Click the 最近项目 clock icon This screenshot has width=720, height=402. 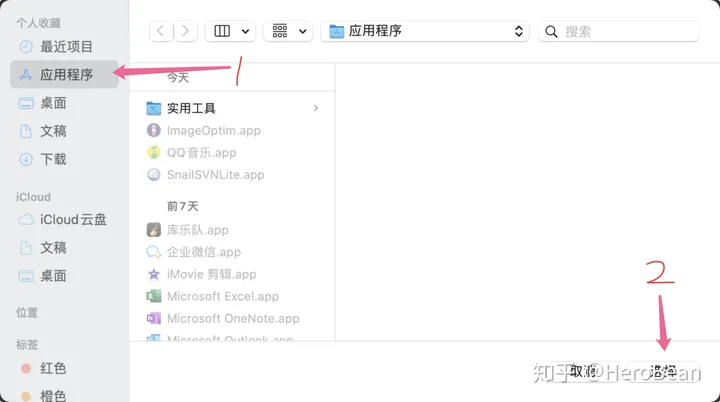point(26,46)
